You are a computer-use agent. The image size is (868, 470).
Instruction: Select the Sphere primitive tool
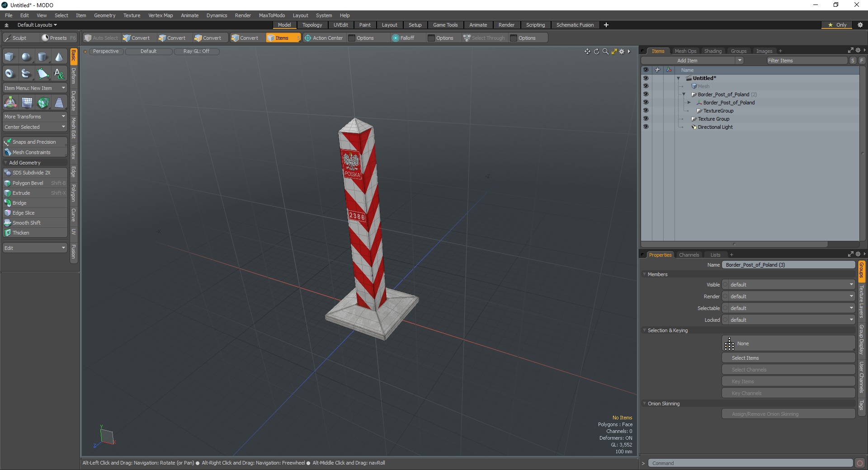27,57
